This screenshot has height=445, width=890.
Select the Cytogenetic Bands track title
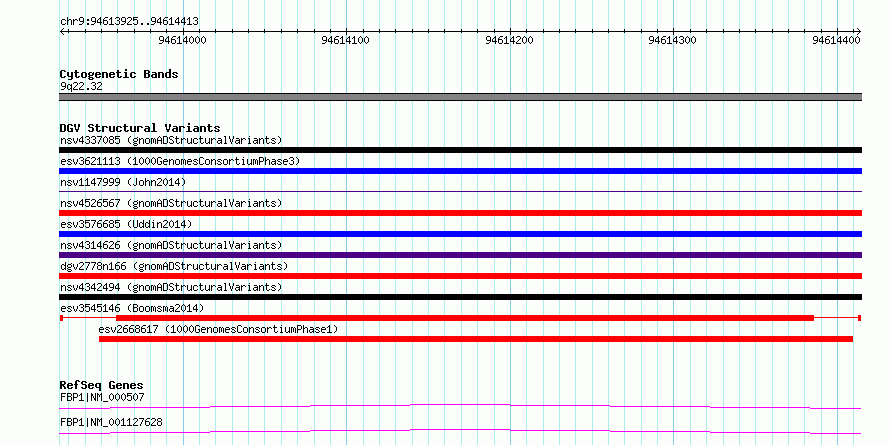(119, 74)
